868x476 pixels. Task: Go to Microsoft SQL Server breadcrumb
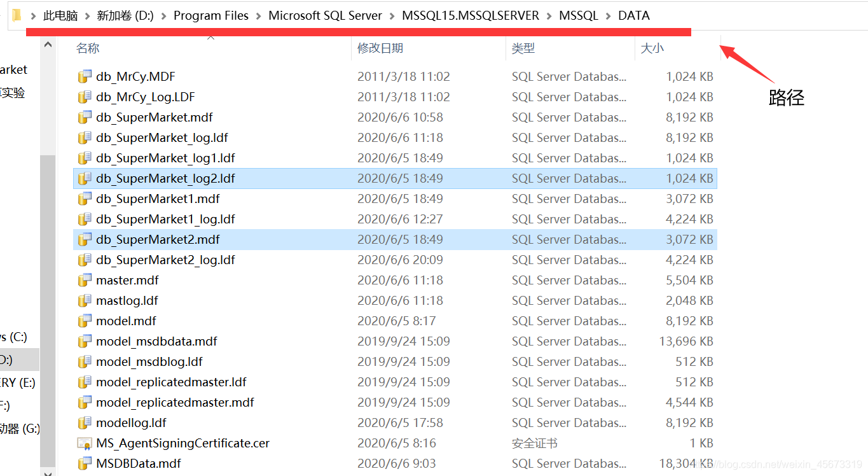tap(326, 15)
